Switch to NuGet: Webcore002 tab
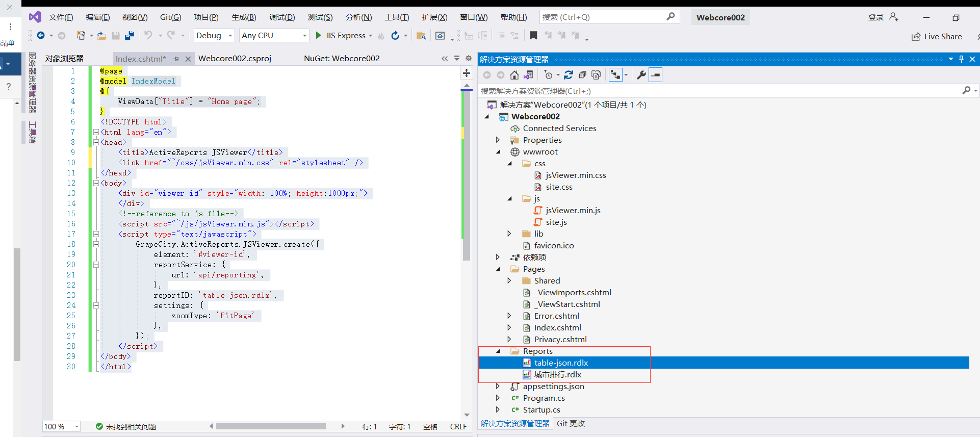The height and width of the screenshot is (437, 980). tap(342, 59)
